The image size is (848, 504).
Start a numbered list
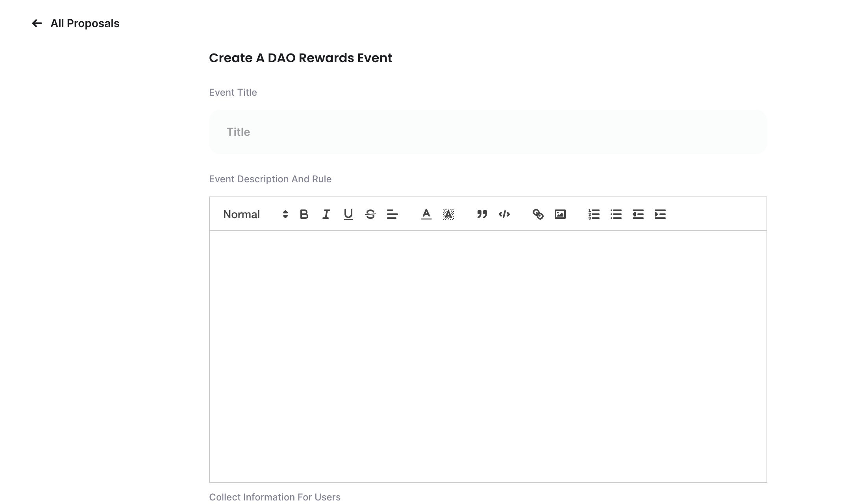[x=594, y=214]
